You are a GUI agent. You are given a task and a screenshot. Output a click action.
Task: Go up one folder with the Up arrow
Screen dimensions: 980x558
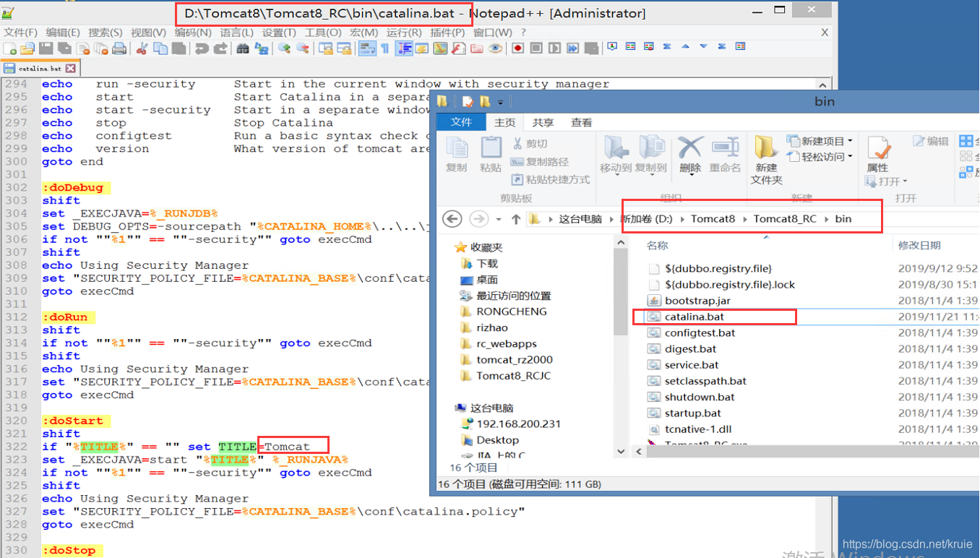pyautogui.click(x=516, y=219)
